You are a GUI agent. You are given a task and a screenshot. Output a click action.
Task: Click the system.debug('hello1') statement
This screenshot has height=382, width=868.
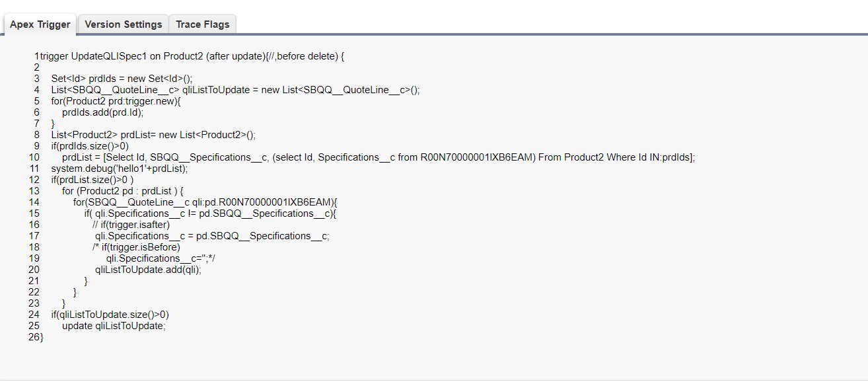120,169
